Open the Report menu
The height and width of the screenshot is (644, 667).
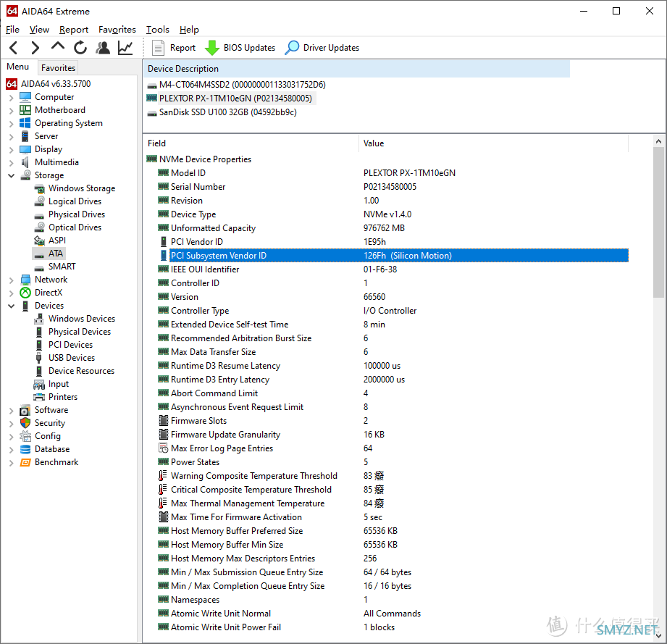pos(74,30)
